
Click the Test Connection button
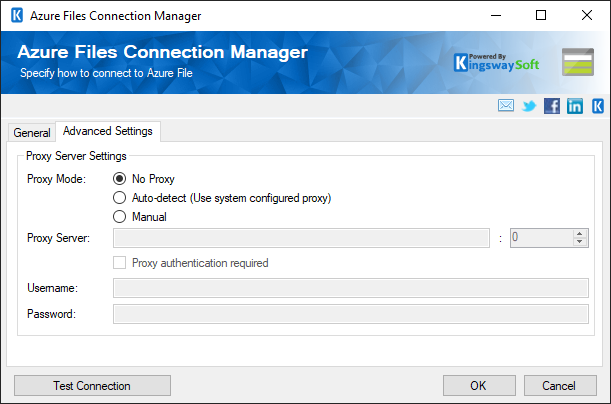pyautogui.click(x=92, y=386)
